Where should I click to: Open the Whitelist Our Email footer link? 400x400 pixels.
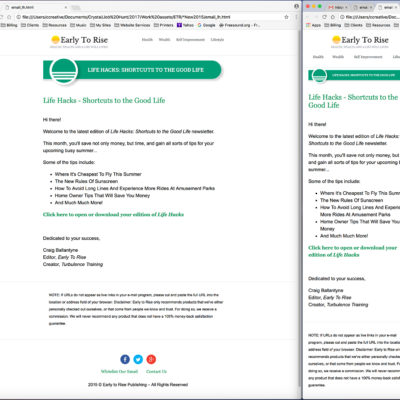pos(119,371)
